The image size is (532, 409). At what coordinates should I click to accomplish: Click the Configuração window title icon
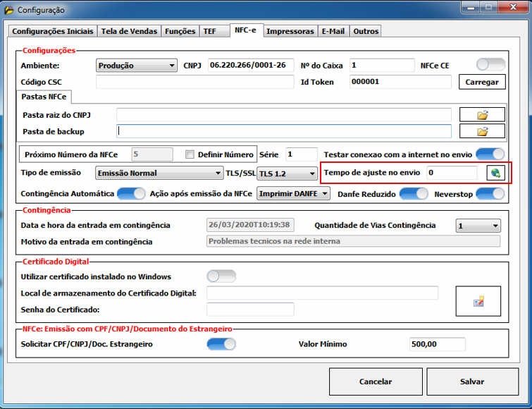pos(9,10)
